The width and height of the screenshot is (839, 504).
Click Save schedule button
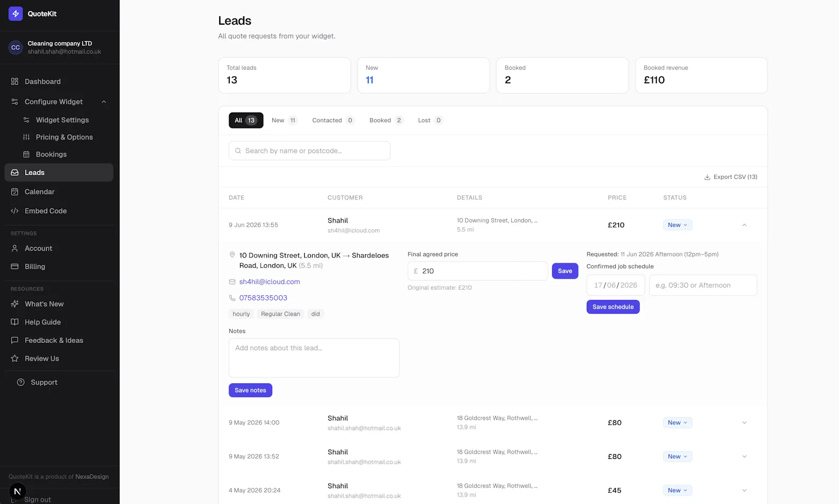613,307
